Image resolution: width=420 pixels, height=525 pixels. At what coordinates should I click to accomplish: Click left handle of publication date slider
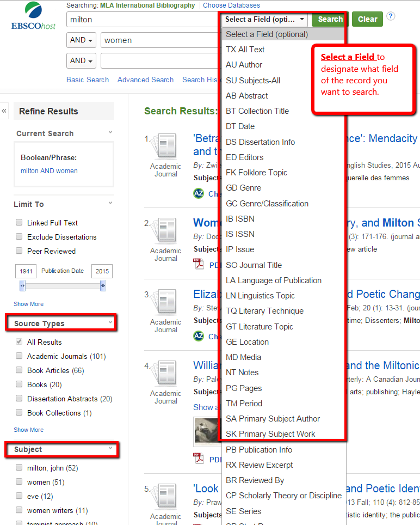click(22, 286)
